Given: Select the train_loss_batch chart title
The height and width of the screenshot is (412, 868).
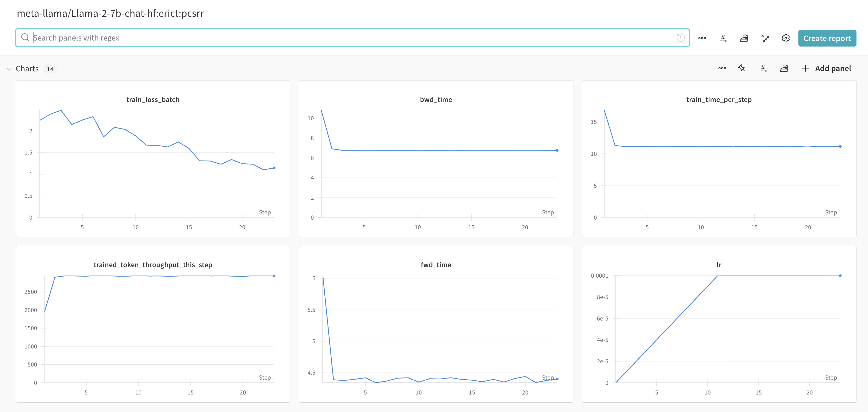Looking at the screenshot, I should tap(153, 100).
